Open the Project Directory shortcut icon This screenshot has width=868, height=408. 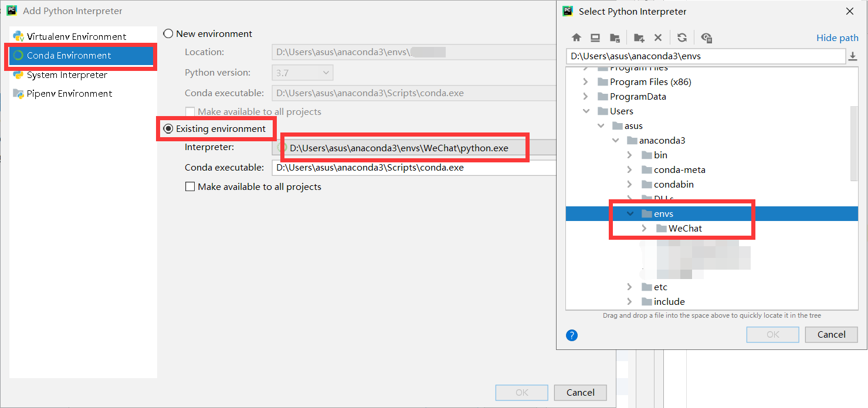(615, 37)
